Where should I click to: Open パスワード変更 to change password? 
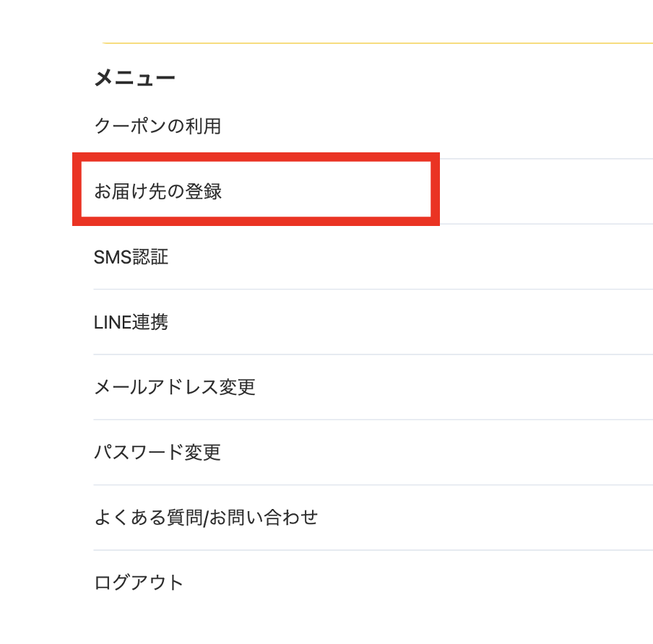click(160, 452)
